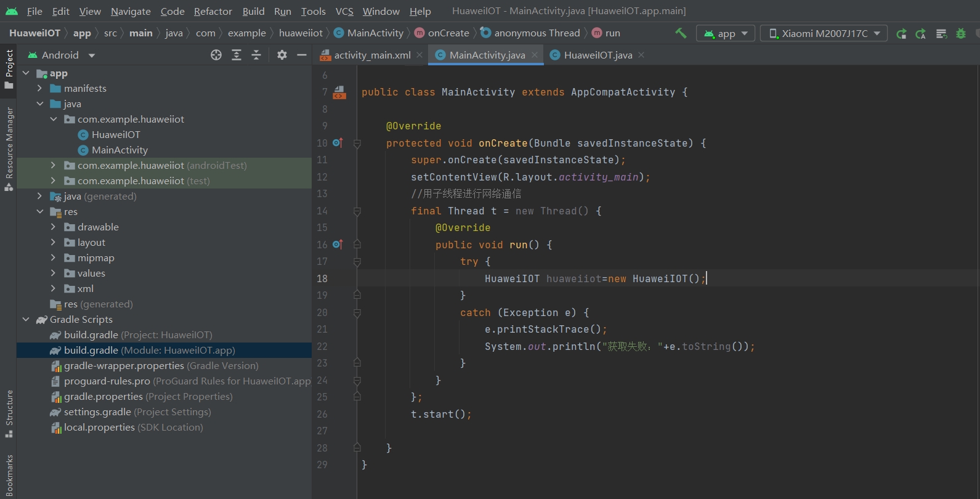Viewport: 980px width, 499px height.
Task: Click the anonymous Thread breadcrumb
Action: (x=530, y=33)
